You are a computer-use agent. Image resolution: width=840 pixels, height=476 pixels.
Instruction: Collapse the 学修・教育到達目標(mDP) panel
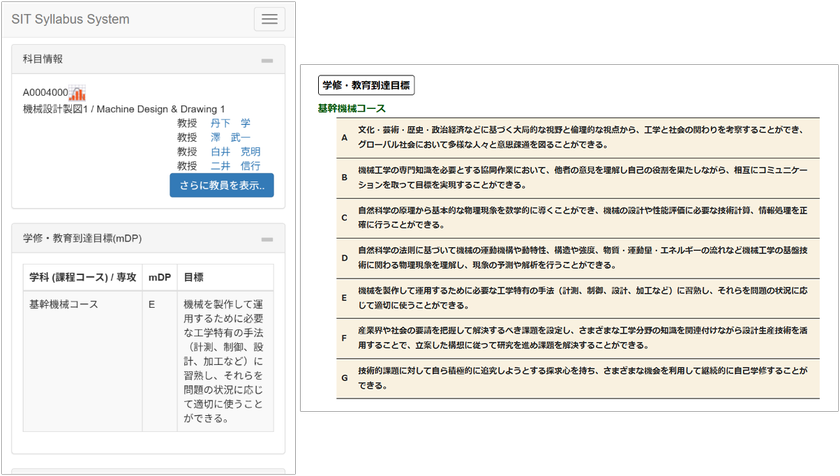click(267, 239)
